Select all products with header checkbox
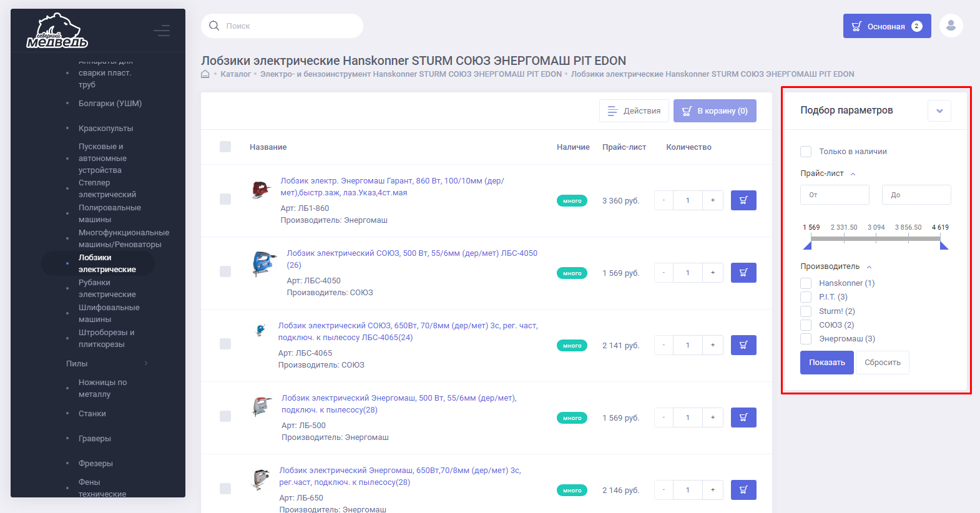 (x=225, y=147)
